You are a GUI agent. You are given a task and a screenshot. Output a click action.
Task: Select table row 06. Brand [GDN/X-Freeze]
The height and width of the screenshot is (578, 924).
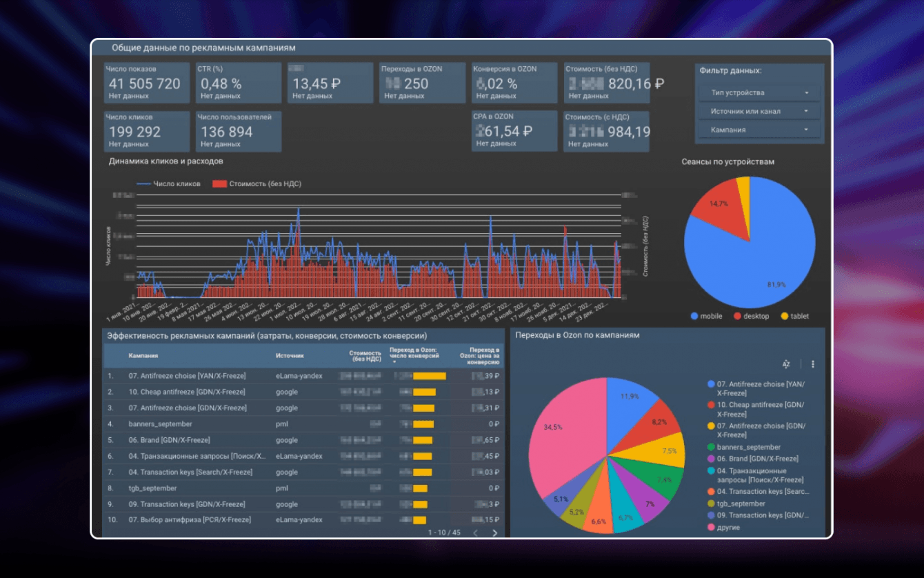(303, 440)
